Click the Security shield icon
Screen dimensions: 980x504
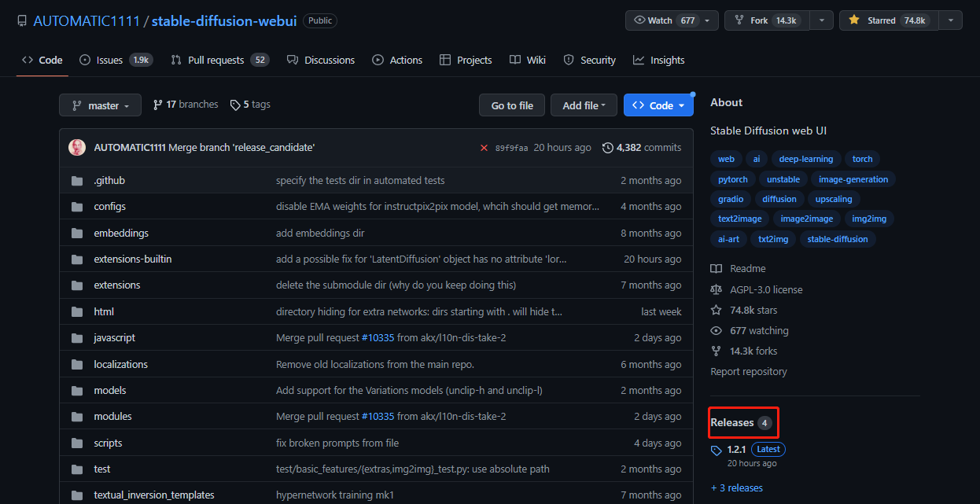pos(567,60)
